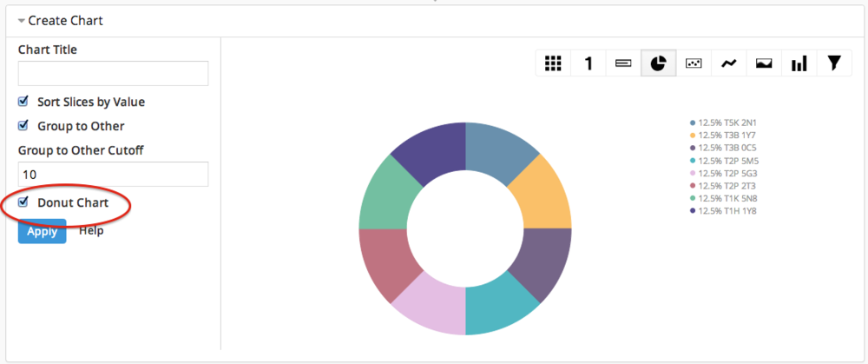Toggle the Group to Other checkbox
Screen dimensions: 868x364
23,125
